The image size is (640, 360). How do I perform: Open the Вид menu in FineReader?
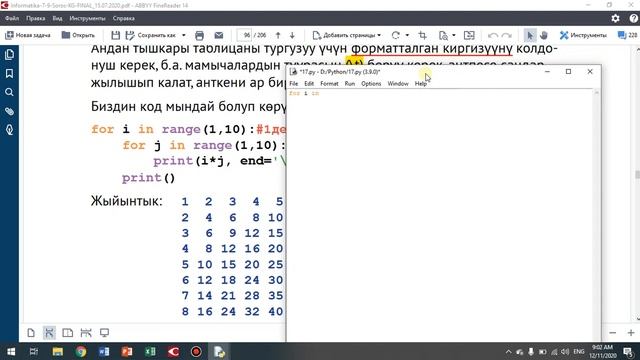pyautogui.click(x=57, y=18)
